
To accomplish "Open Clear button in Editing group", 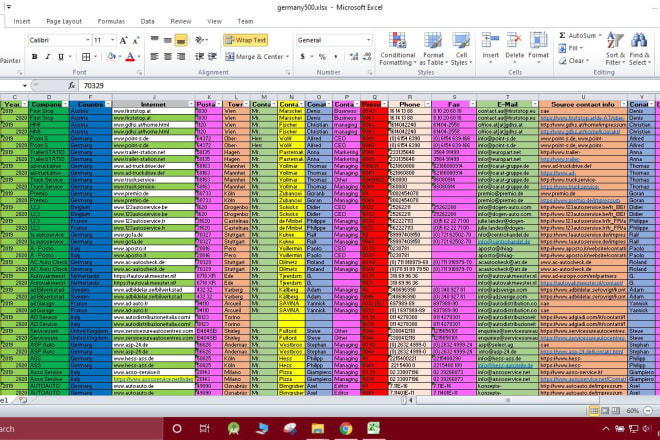I will tap(574, 61).
